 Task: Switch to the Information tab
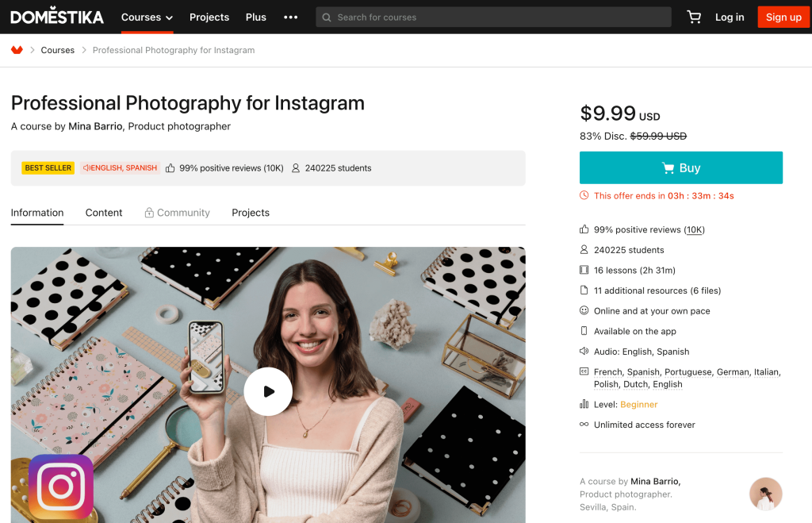pyautogui.click(x=37, y=213)
